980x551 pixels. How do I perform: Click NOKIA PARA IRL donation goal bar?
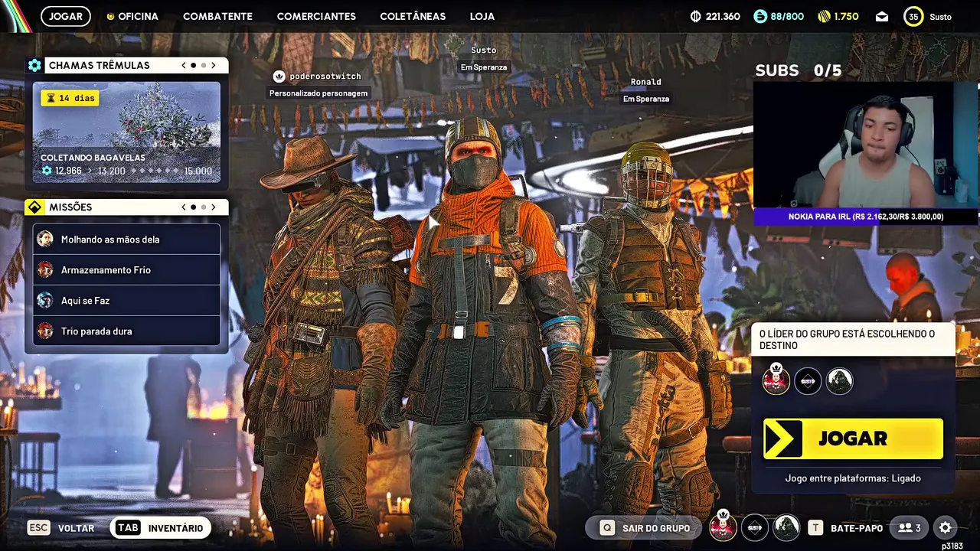[x=866, y=217]
